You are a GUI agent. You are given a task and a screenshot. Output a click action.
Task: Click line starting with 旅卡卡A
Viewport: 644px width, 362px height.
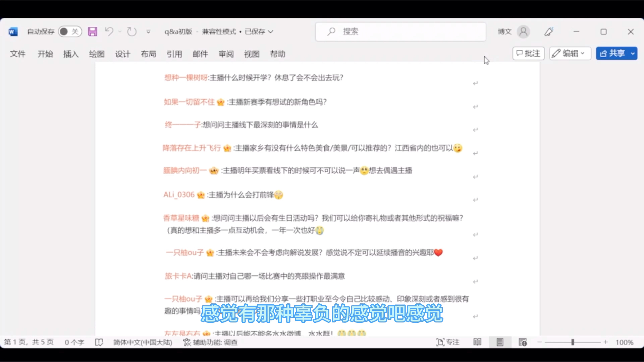pos(255,276)
